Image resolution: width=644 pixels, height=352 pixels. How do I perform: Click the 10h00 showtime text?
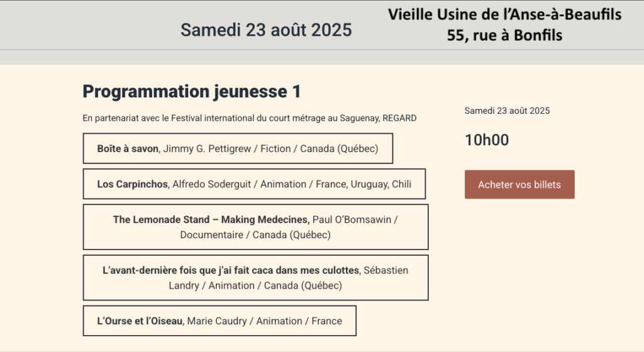coord(487,140)
